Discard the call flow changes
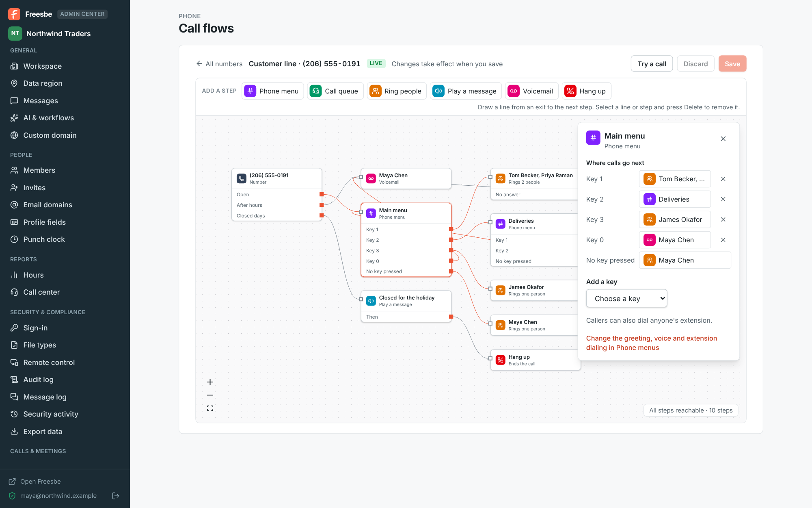This screenshot has height=508, width=812. point(695,64)
